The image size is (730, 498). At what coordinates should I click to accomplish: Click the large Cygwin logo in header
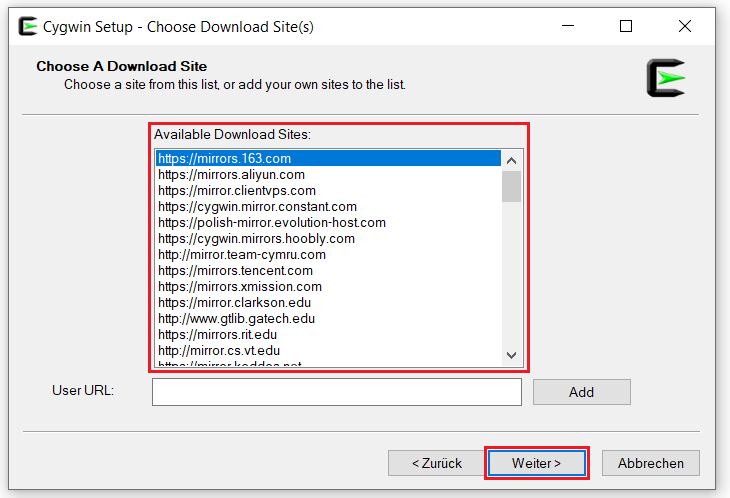666,78
